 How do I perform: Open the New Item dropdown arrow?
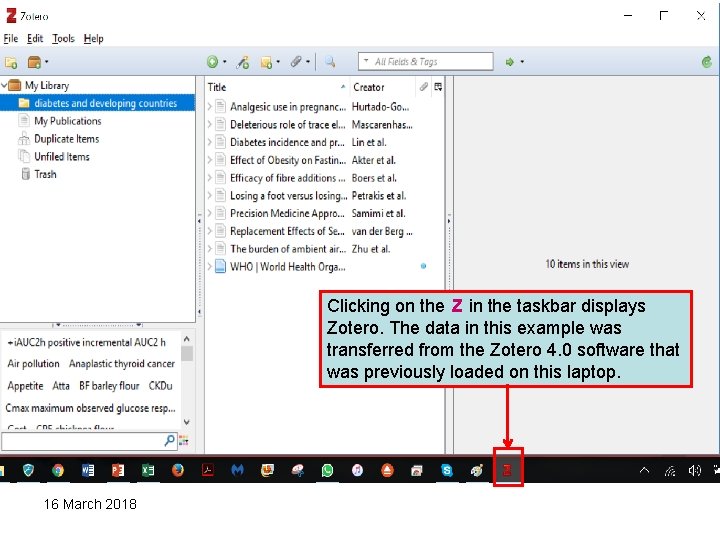[x=225, y=62]
